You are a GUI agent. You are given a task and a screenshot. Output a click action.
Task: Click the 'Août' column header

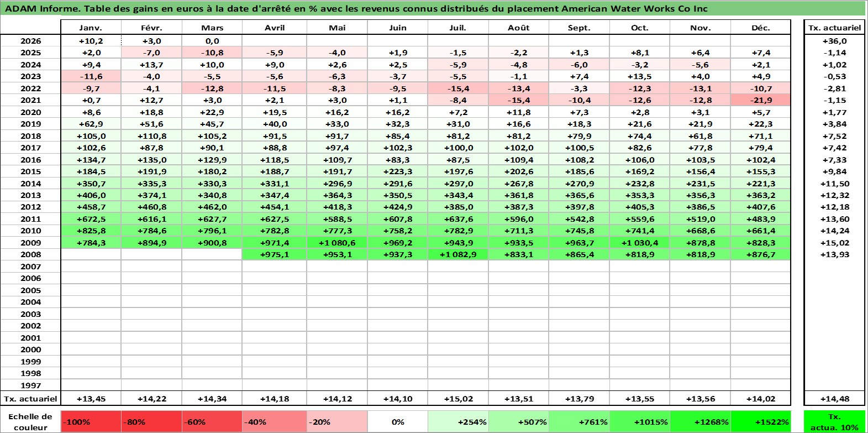519,28
